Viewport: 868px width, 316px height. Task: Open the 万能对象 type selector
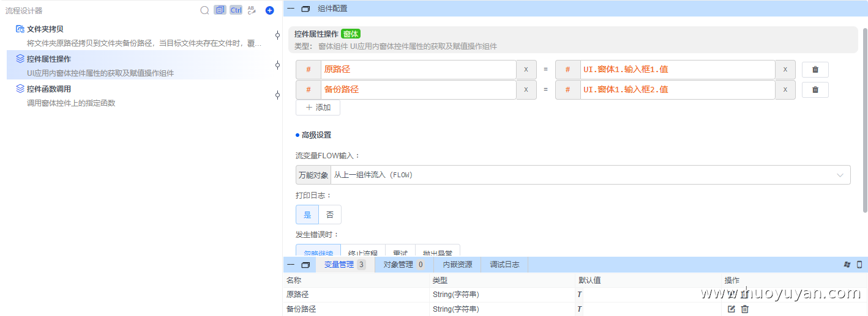point(313,175)
